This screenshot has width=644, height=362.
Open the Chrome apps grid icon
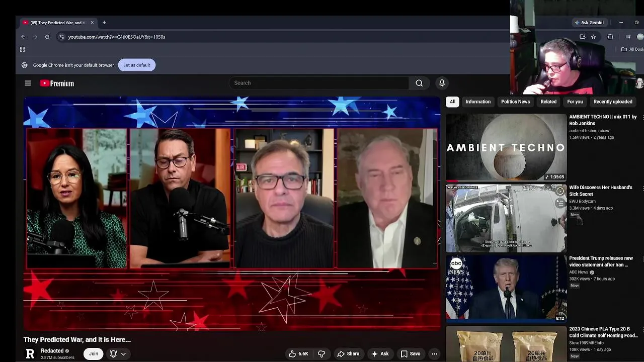coord(23,49)
